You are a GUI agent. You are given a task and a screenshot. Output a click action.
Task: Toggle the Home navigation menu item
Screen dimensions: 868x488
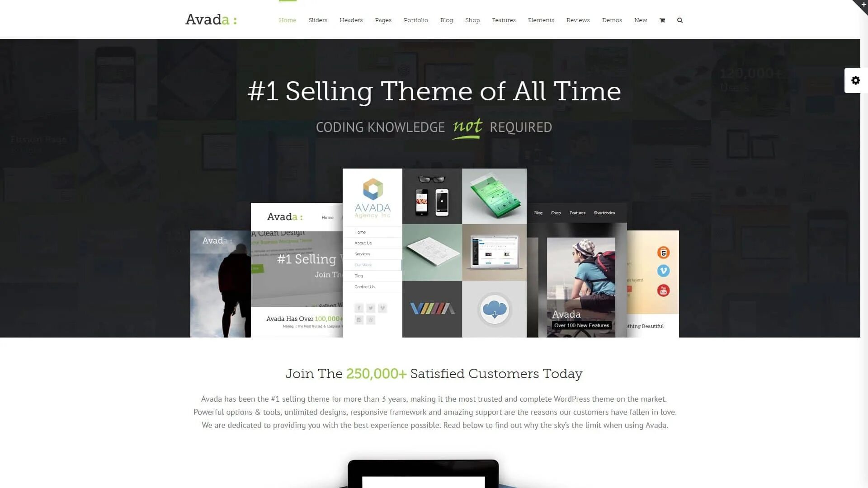click(288, 20)
